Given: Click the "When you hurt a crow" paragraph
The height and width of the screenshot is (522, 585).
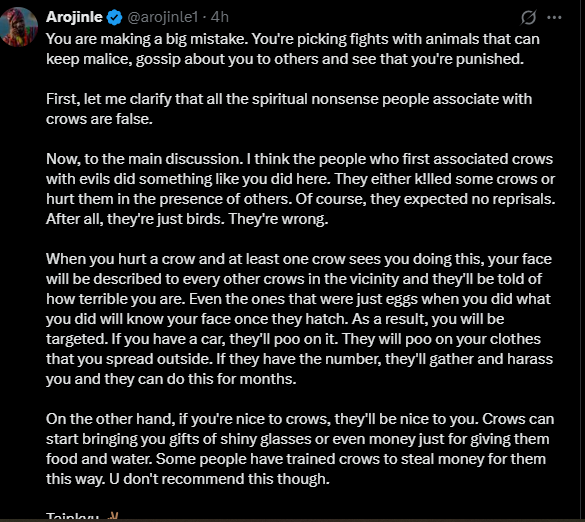Looking at the screenshot, I should point(299,319).
